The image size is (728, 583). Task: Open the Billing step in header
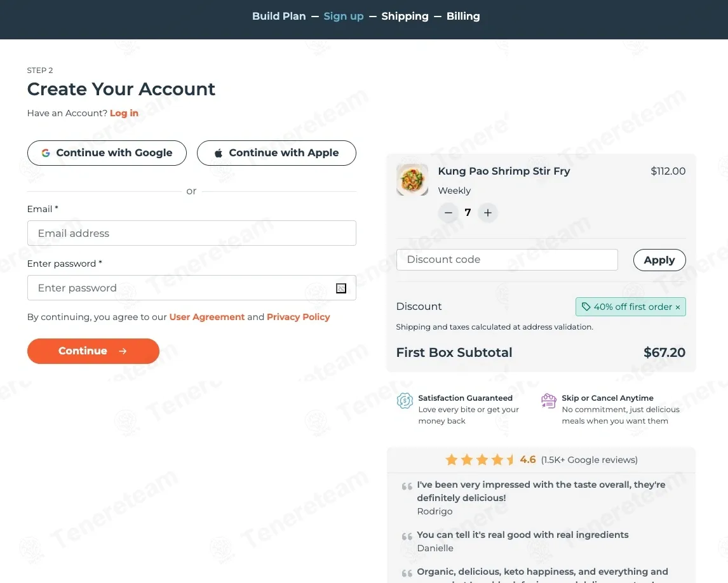pos(463,17)
